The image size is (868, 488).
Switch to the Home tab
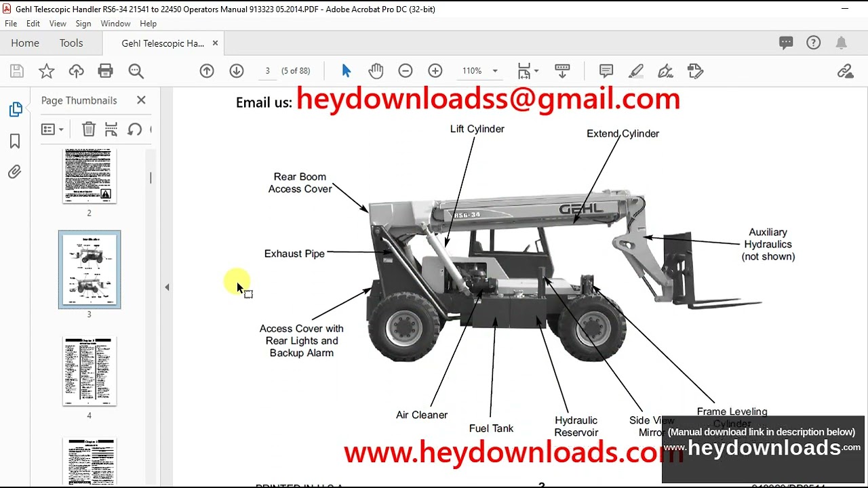[x=25, y=43]
